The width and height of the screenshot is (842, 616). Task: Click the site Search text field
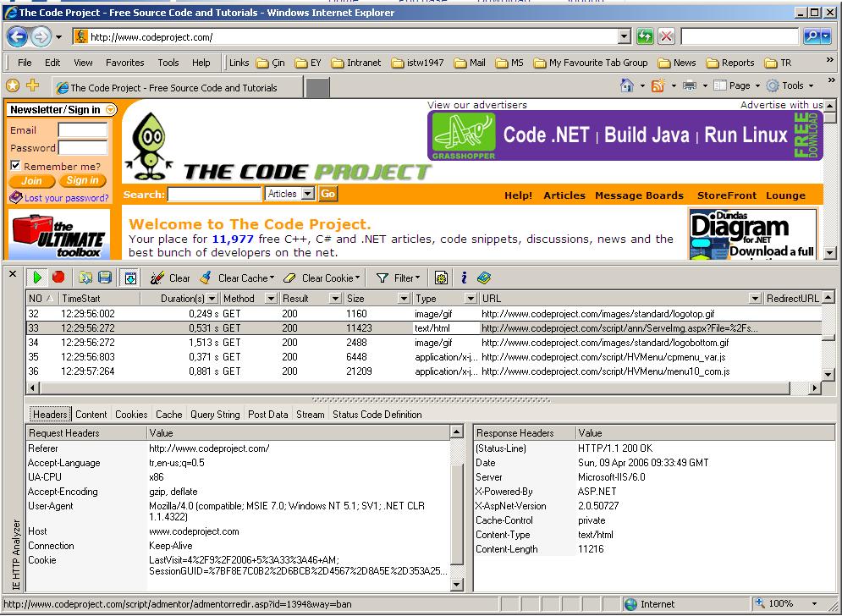pos(214,194)
